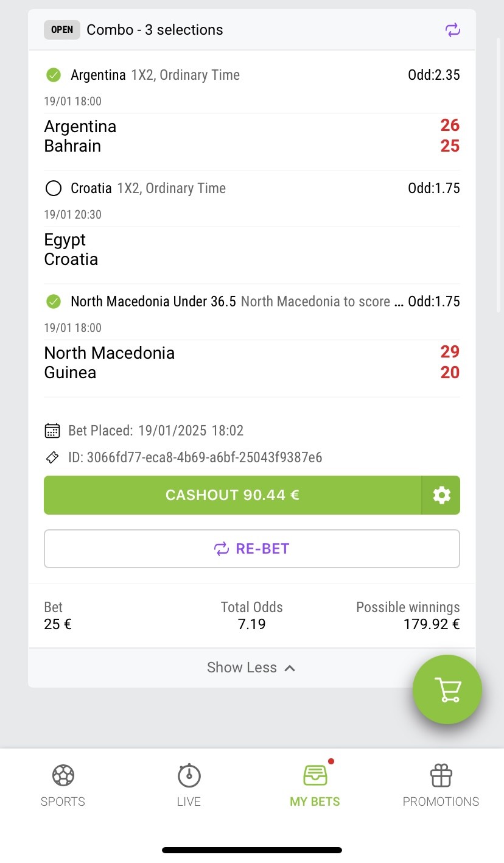Image resolution: width=504 pixels, height=863 pixels.
Task: Go to the Promotions tab label
Action: (x=441, y=801)
